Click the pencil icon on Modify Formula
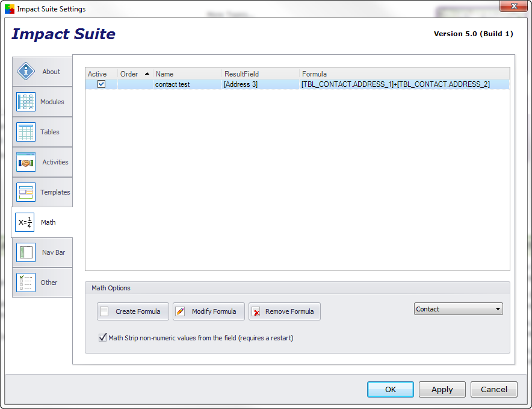 (180, 311)
